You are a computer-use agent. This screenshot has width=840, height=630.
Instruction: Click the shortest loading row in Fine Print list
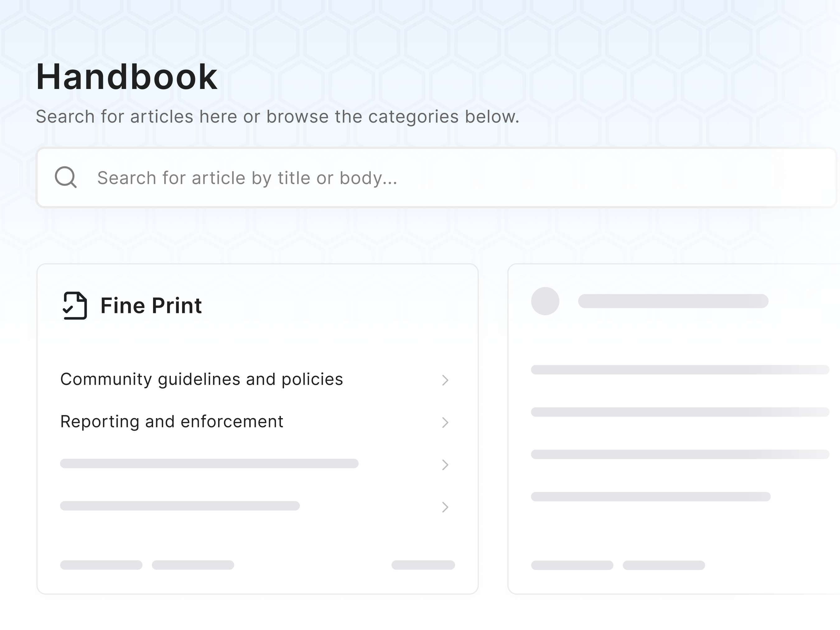(180, 506)
